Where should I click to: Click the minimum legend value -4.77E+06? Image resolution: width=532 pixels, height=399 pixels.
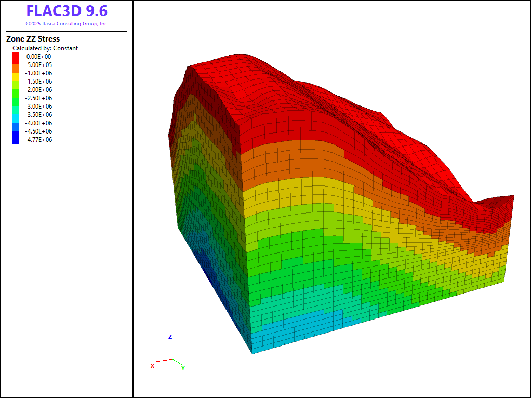(39, 140)
